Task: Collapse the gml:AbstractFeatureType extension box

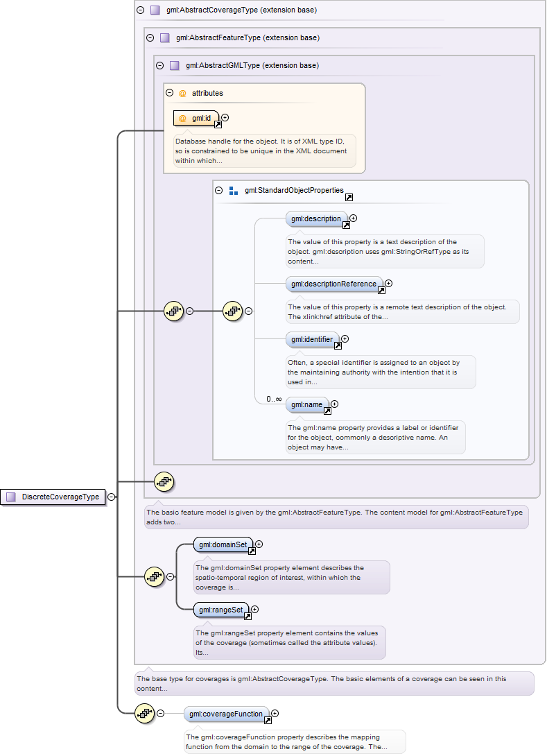Action: [150, 38]
